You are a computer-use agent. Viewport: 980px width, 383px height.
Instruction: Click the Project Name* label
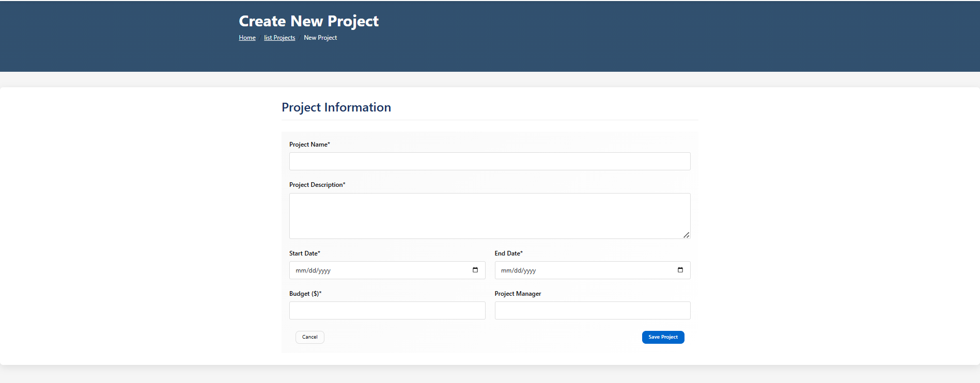(309, 145)
